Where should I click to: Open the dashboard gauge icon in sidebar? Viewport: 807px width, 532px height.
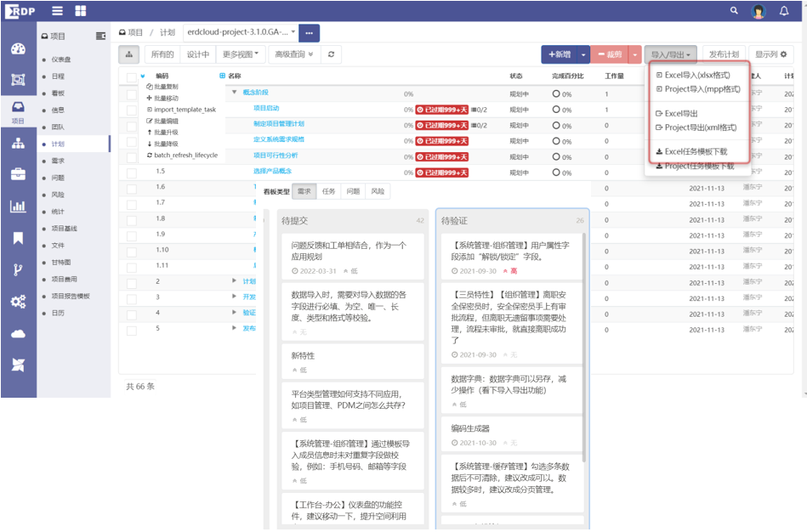click(18, 49)
